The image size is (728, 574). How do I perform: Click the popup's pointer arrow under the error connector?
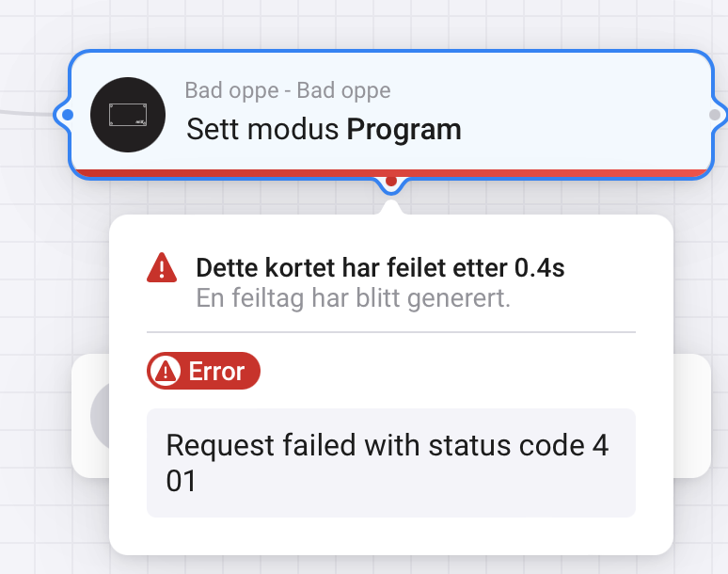[391, 208]
